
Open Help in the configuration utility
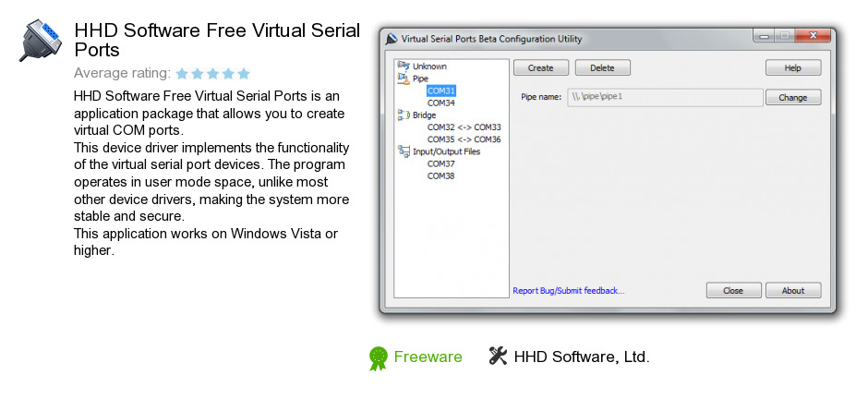pyautogui.click(x=792, y=67)
